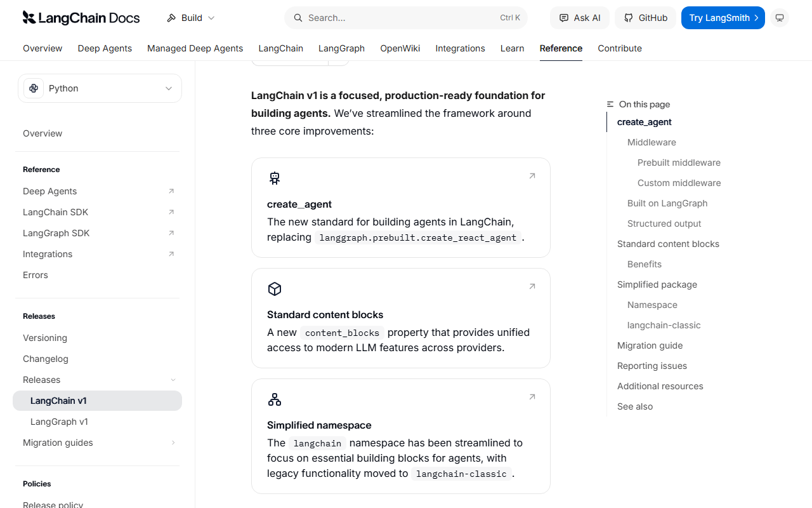The image size is (812, 508).
Task: Expand the Migration guides sidebar group
Action: [x=173, y=443]
